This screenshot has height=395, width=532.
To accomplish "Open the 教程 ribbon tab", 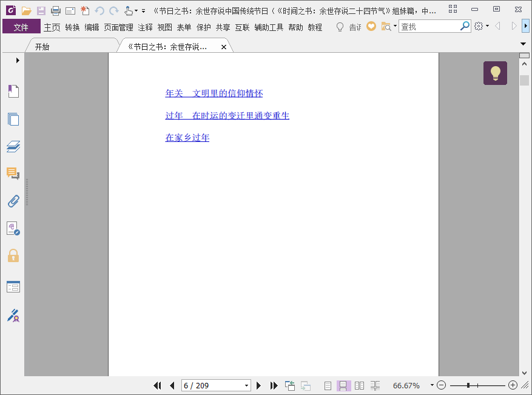I will point(315,27).
